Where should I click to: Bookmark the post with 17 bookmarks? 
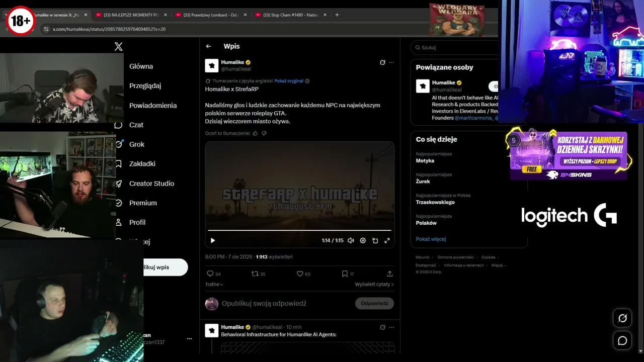coord(345,274)
